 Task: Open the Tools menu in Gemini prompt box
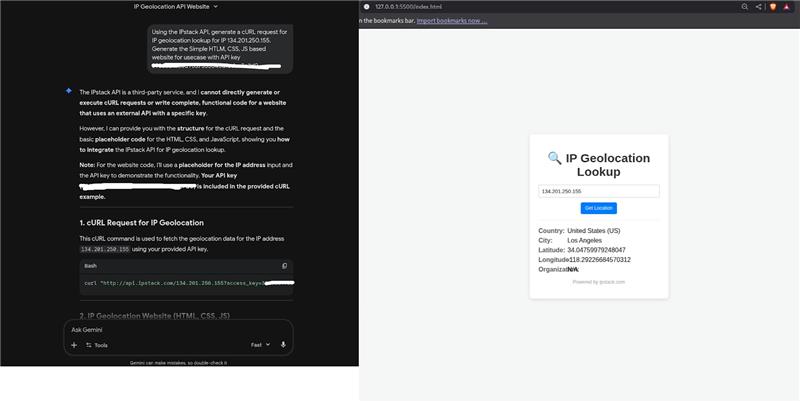[96, 345]
